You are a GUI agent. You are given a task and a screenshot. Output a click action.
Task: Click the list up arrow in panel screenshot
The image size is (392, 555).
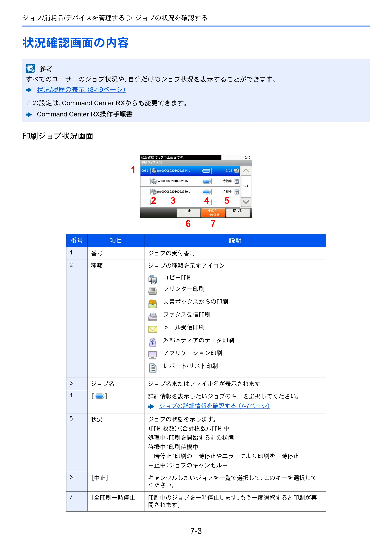tap(246, 171)
